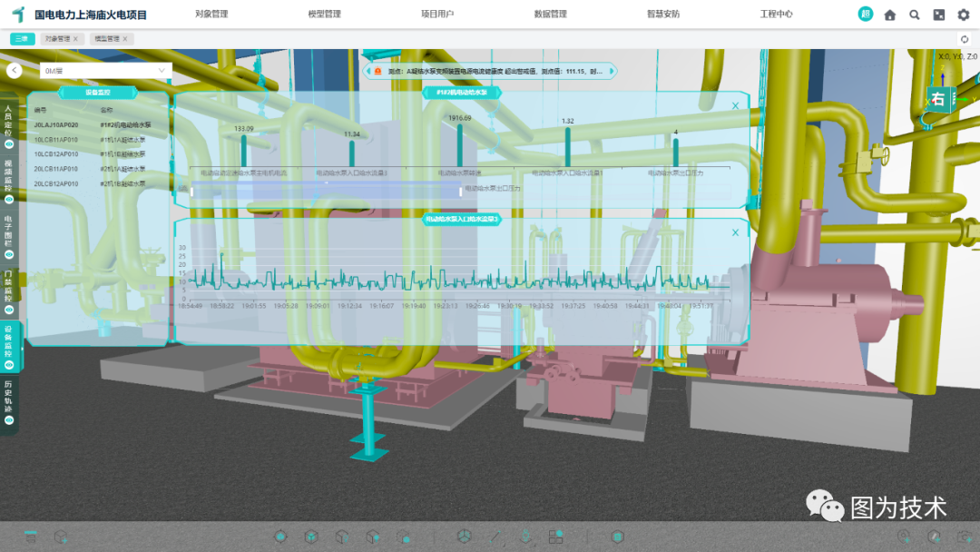Click the fullscreen icon in header
This screenshot has width=980, height=552.
(x=939, y=15)
